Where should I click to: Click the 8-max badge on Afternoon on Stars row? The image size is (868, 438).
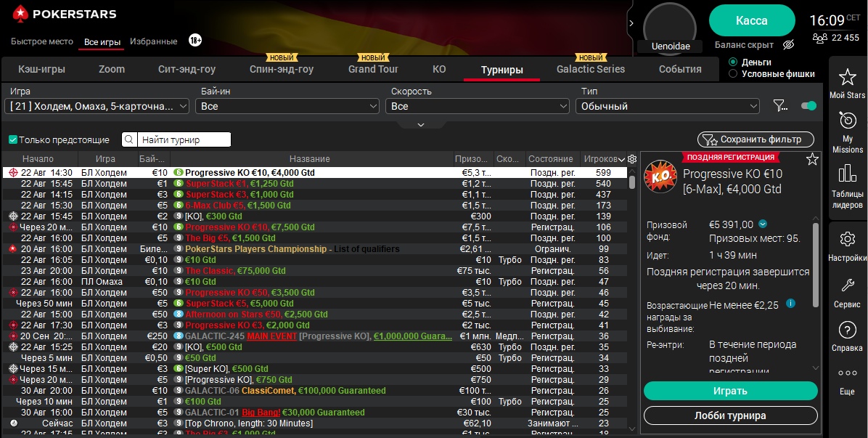[x=179, y=314]
